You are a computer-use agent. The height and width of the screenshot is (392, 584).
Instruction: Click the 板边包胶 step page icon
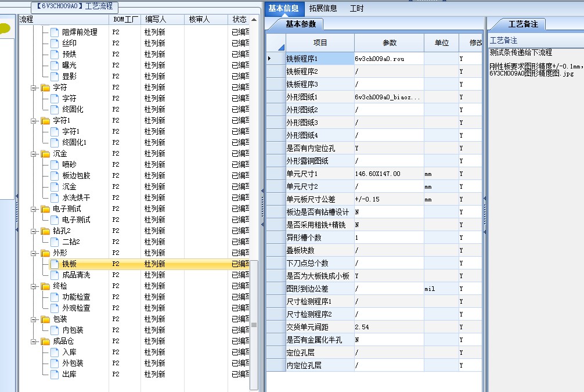click(55, 175)
